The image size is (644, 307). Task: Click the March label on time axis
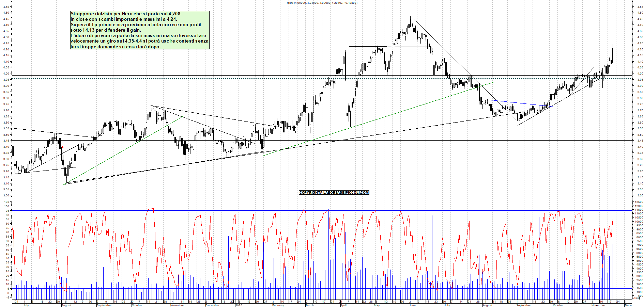310,305
